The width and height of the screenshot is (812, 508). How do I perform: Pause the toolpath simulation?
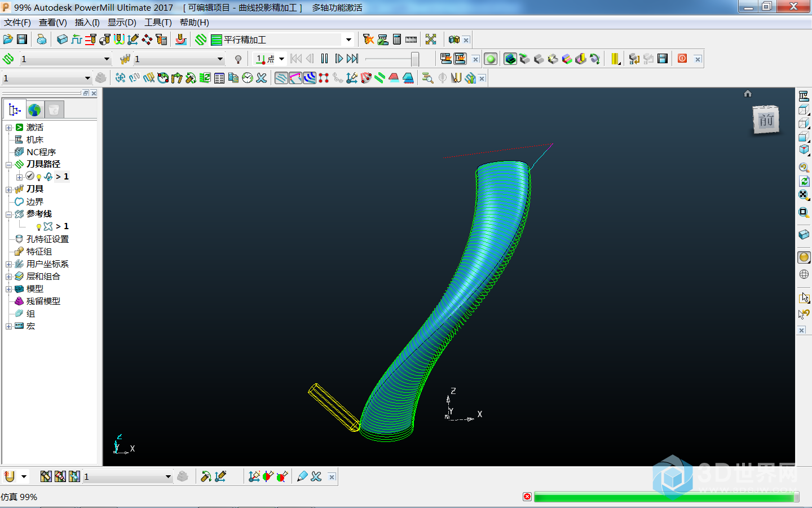pyautogui.click(x=324, y=59)
